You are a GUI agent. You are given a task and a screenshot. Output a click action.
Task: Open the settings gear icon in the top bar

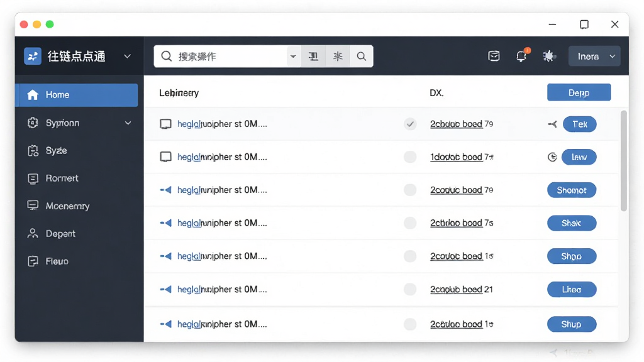[548, 56]
